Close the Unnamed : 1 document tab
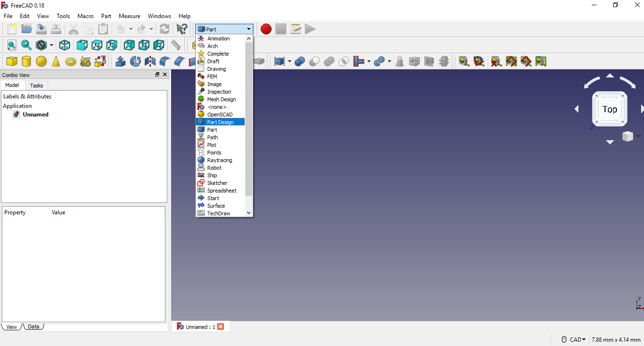 pos(221,327)
